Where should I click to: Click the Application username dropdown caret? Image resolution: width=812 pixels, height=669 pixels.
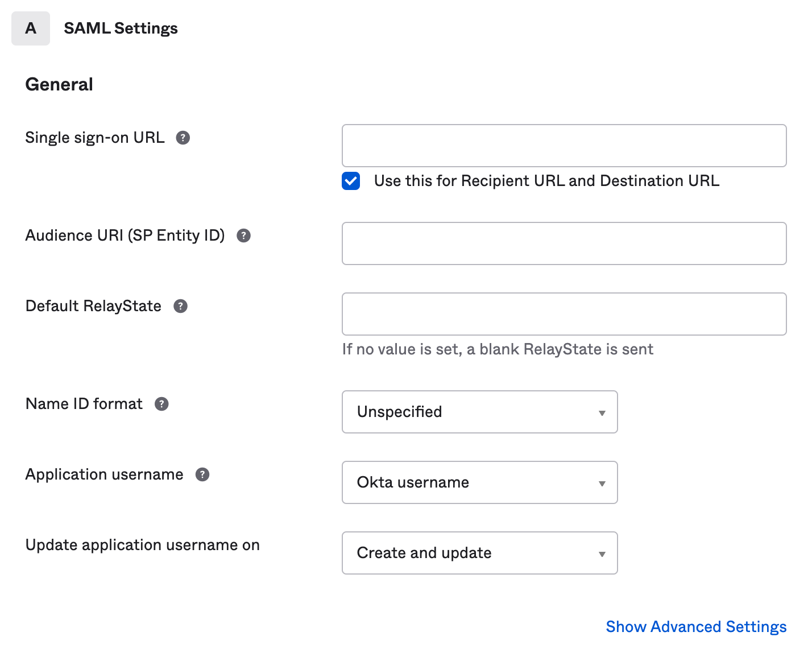602,482
